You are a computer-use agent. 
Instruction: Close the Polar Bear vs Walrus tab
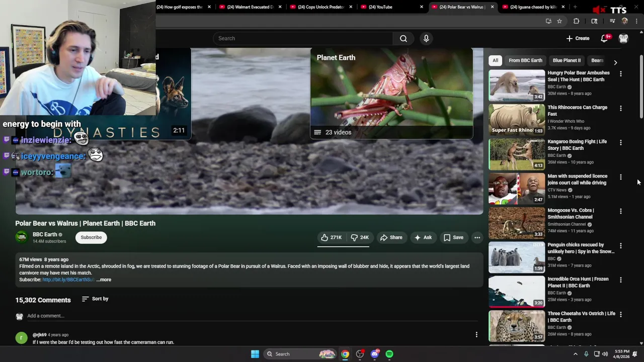point(493,7)
